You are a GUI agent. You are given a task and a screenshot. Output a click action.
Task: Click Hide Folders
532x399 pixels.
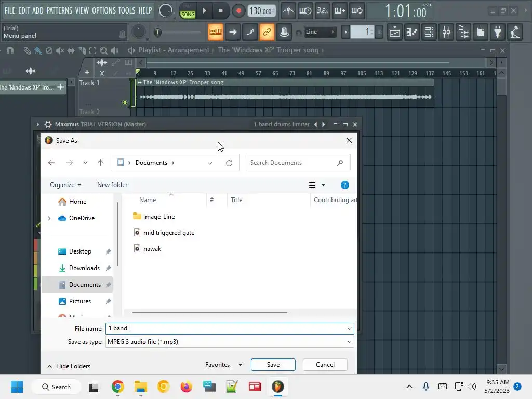pyautogui.click(x=69, y=366)
